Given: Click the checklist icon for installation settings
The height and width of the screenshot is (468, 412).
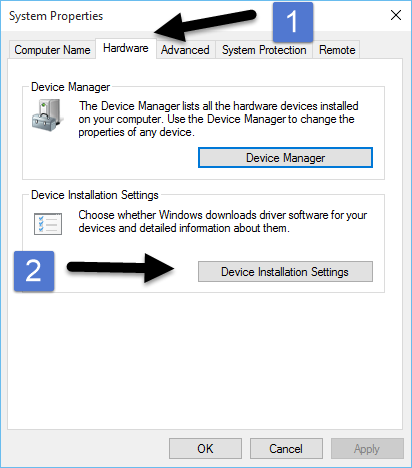Looking at the screenshot, I should tap(48, 224).
